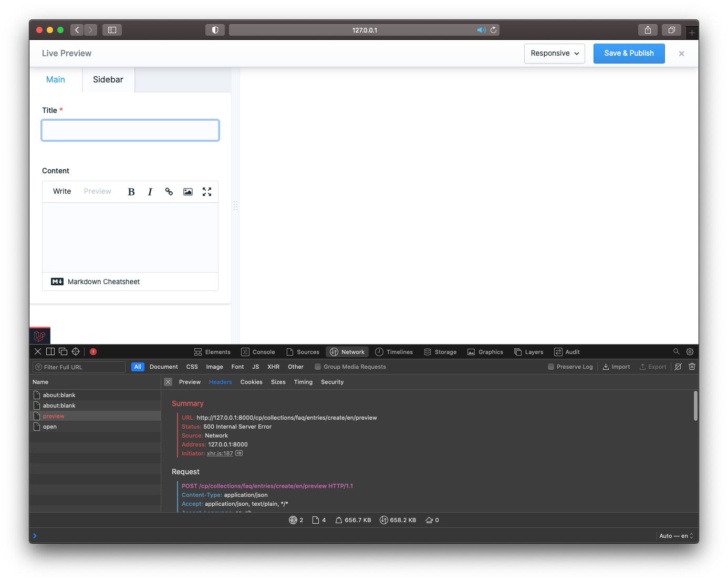The height and width of the screenshot is (582, 728).
Task: Toggle bold formatting in markdown editor
Action: 131,192
